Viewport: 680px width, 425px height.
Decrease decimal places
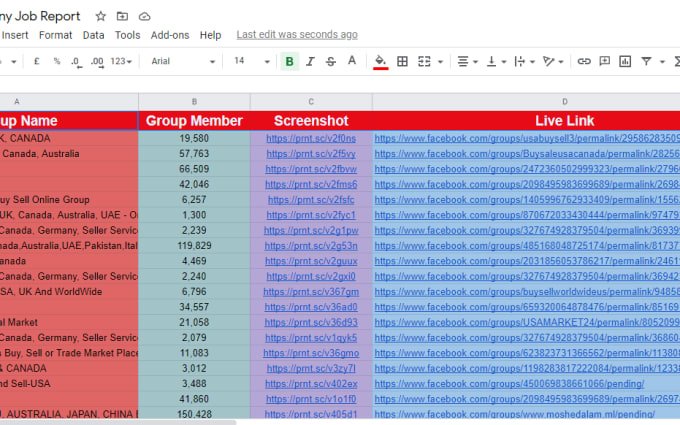76,62
